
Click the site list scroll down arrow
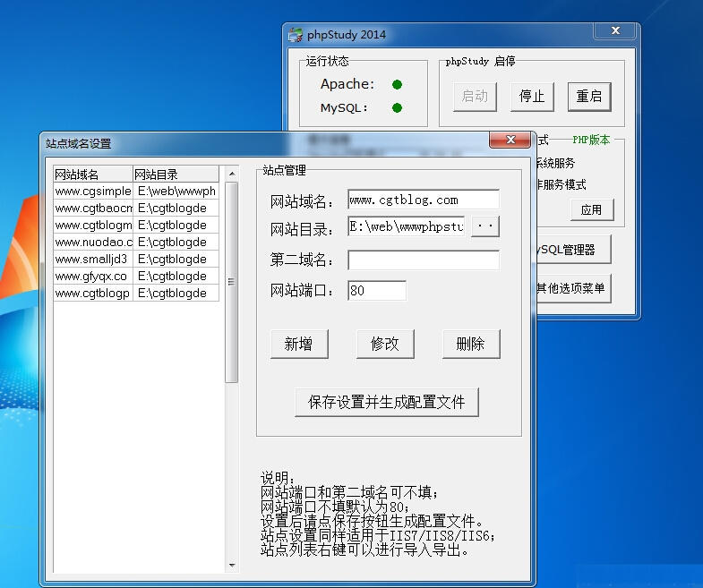pyautogui.click(x=231, y=565)
